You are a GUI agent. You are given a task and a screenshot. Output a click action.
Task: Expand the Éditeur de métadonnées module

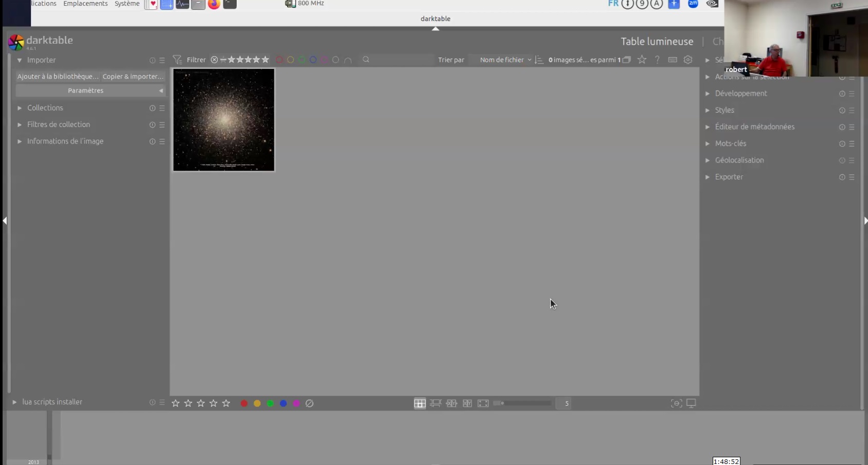pos(707,127)
